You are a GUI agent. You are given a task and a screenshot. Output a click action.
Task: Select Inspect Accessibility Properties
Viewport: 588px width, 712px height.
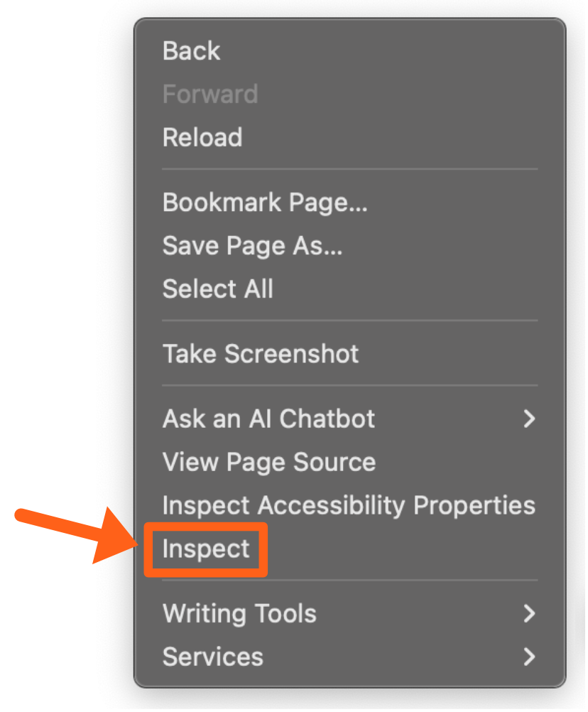(x=349, y=505)
